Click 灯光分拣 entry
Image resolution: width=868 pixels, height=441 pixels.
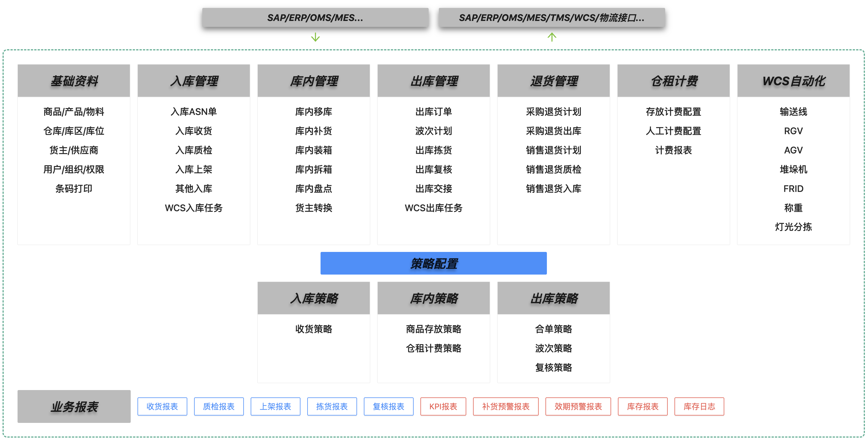[794, 227]
